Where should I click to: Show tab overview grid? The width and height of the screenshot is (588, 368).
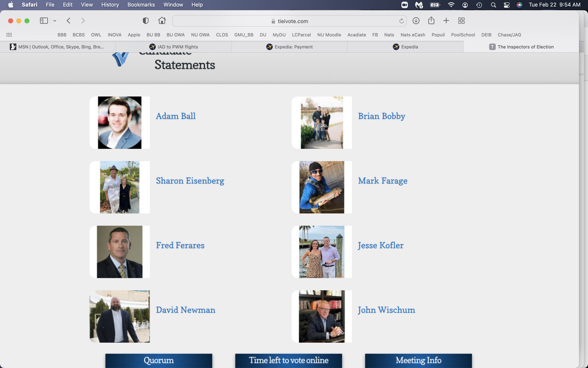point(461,21)
